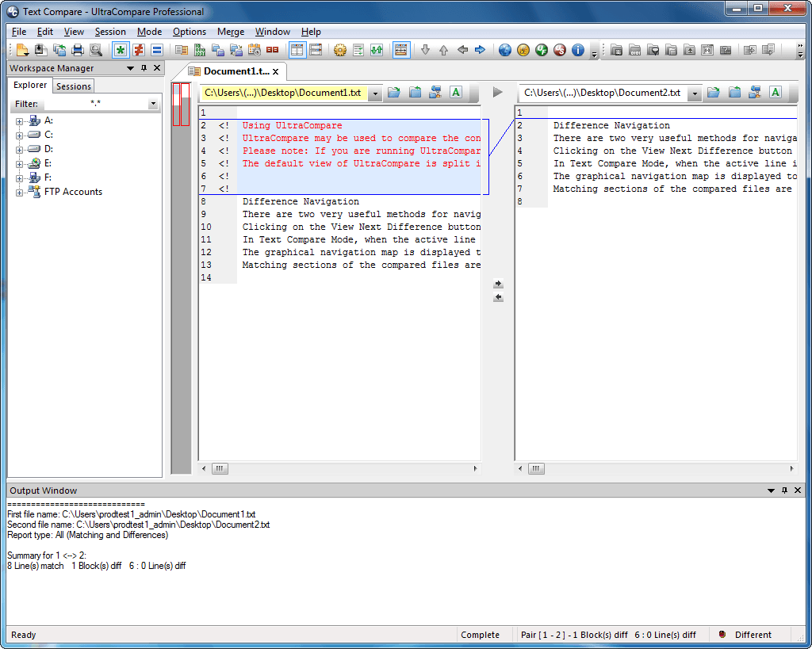This screenshot has width=812, height=649.
Task: Click FTP open icon in left pane
Action: click(435, 93)
